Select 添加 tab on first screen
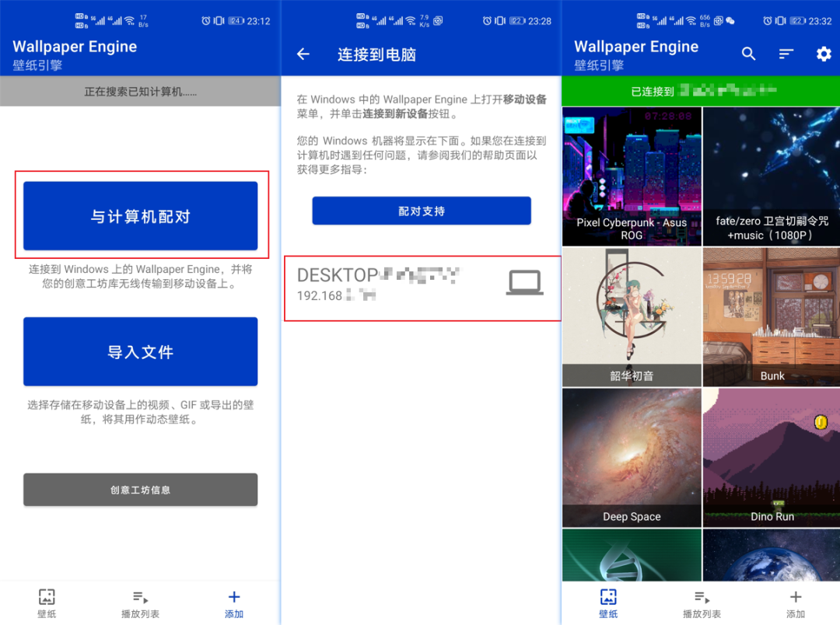840x625 pixels. click(x=234, y=603)
